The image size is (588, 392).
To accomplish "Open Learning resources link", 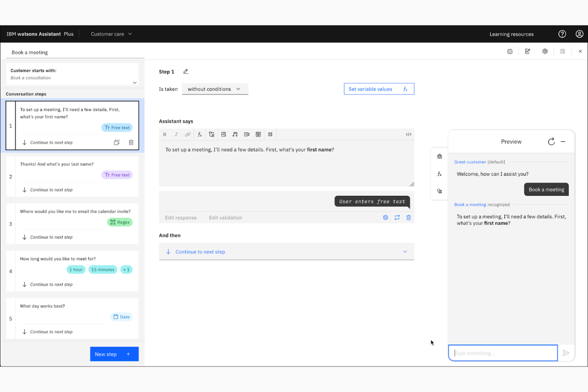I will 511,34.
